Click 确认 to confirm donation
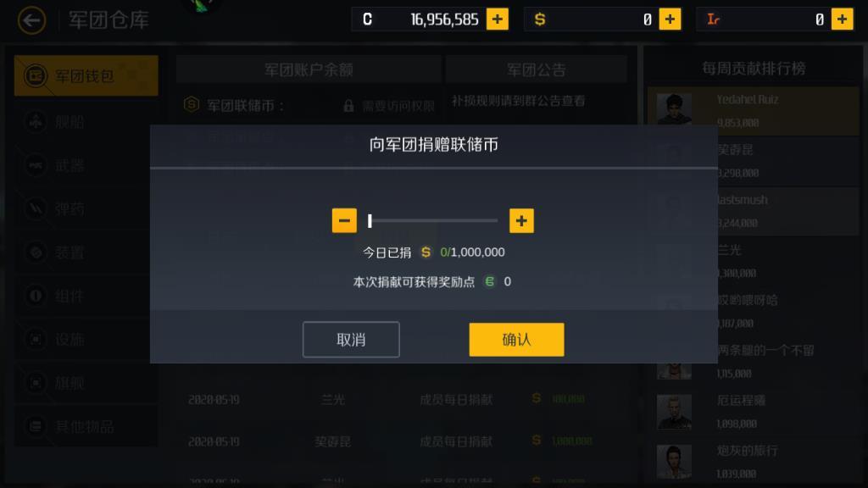 pos(516,339)
